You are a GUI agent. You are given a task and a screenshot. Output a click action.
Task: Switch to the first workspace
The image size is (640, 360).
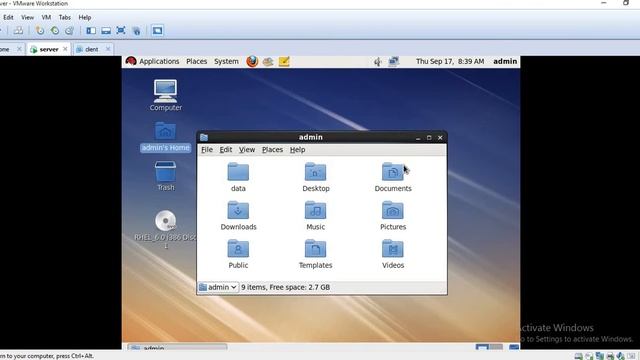pyautogui.click(x=482, y=347)
